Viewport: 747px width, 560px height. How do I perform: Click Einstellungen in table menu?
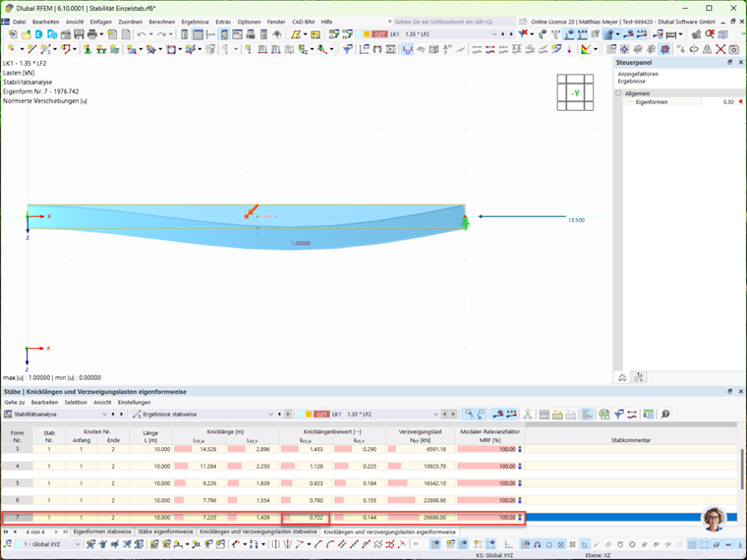click(x=135, y=403)
